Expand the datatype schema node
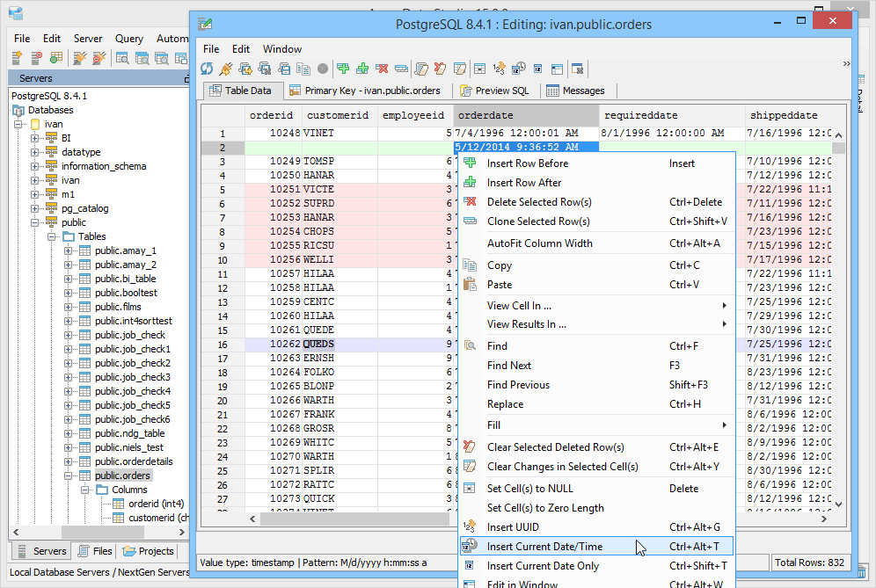 [34, 152]
